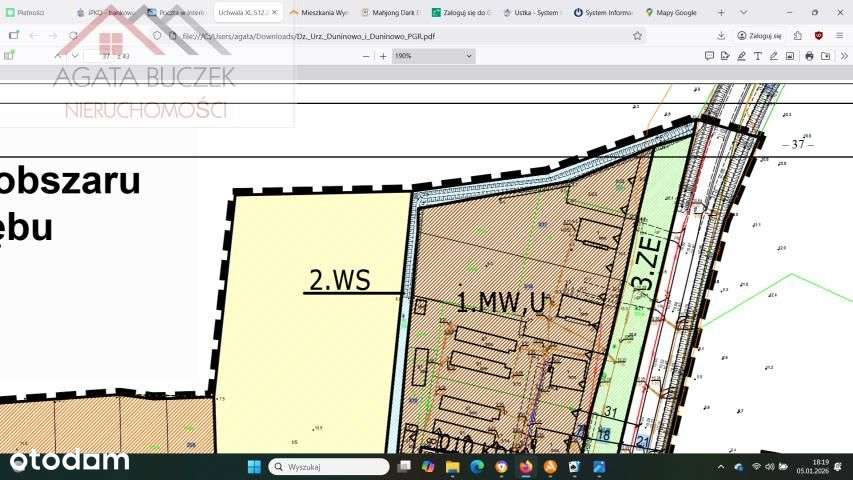Add a comment annotation in PDF toolbar
Screen dimensions: 853x480
709,56
